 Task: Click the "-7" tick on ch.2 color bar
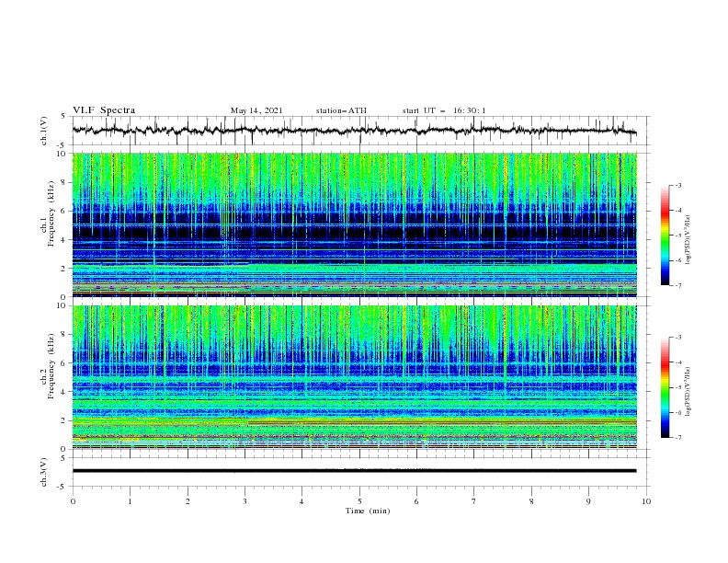[x=677, y=437]
